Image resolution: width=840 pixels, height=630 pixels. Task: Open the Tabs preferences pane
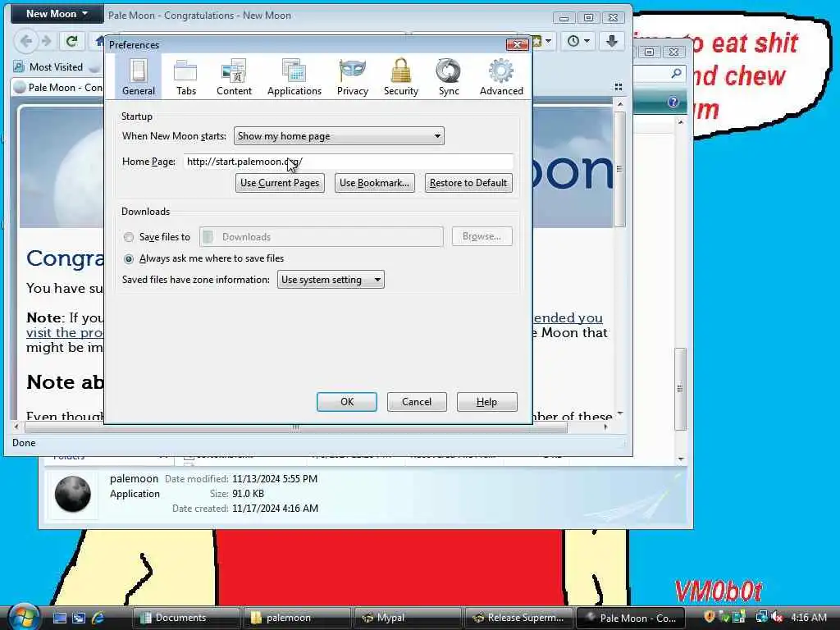(186, 76)
